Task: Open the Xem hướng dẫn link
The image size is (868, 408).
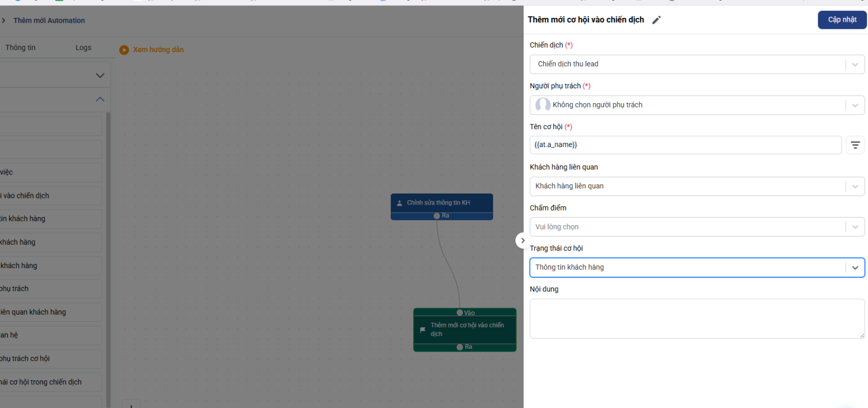Action: [x=158, y=50]
